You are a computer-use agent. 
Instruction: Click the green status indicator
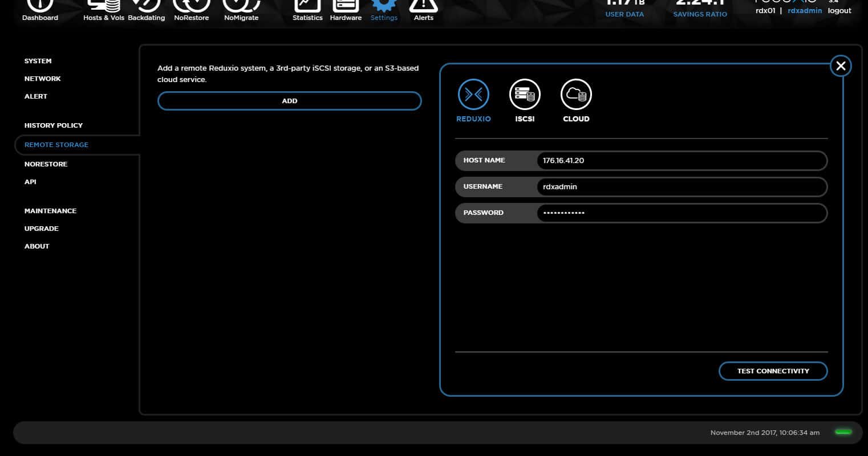point(843,432)
